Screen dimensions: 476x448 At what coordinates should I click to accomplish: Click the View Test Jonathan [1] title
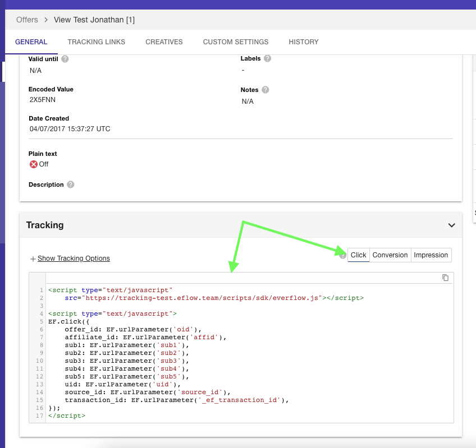pos(94,20)
